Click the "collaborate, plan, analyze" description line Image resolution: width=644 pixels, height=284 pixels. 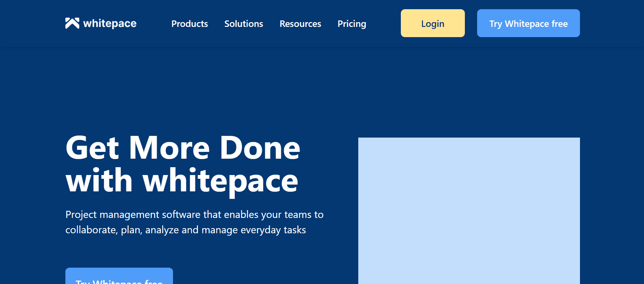[x=185, y=230]
